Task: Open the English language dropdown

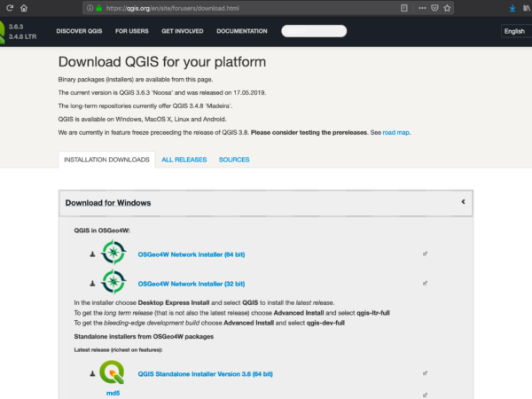Action: pos(516,31)
